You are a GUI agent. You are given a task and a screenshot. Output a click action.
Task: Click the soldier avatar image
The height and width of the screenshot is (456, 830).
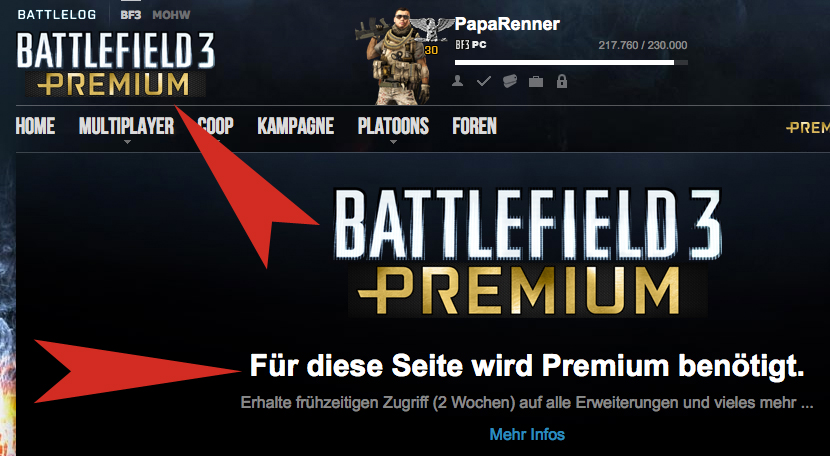tap(393, 57)
